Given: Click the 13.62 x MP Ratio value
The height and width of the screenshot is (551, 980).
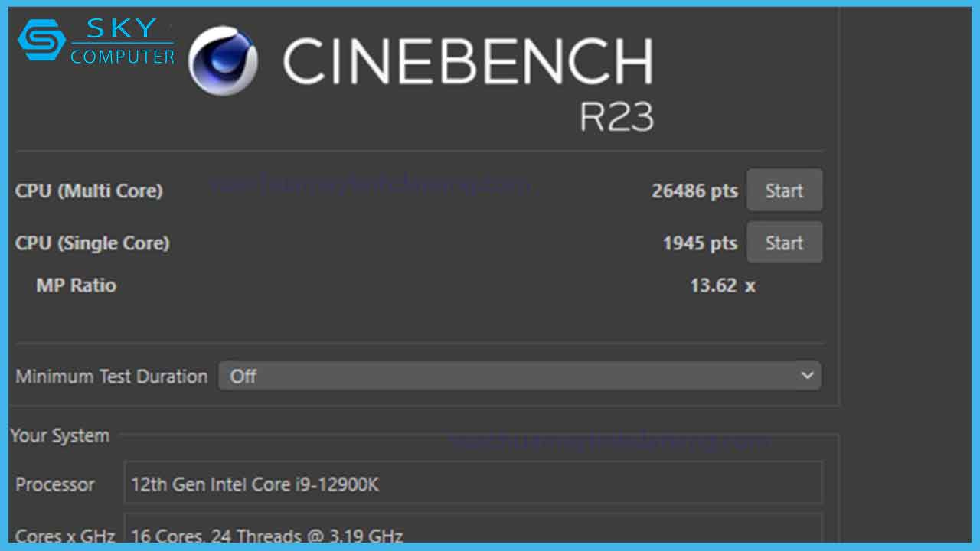Looking at the screenshot, I should (720, 285).
